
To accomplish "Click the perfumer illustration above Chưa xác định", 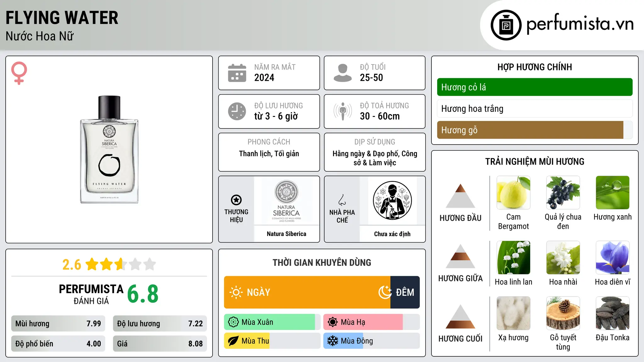I will pos(392,200).
